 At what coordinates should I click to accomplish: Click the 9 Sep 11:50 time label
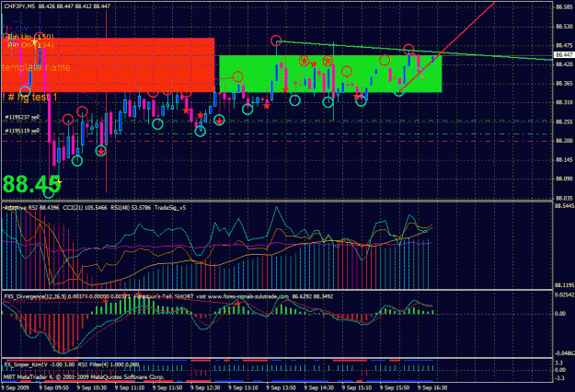click(167, 387)
